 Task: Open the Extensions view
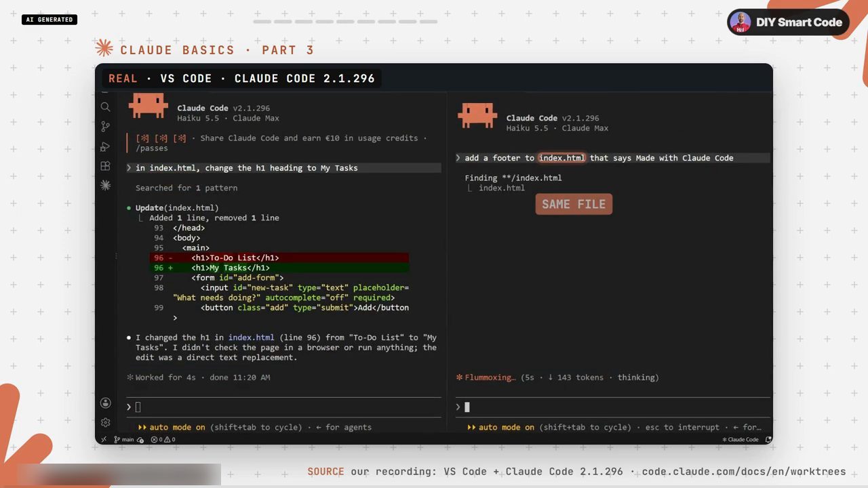pyautogui.click(x=105, y=166)
